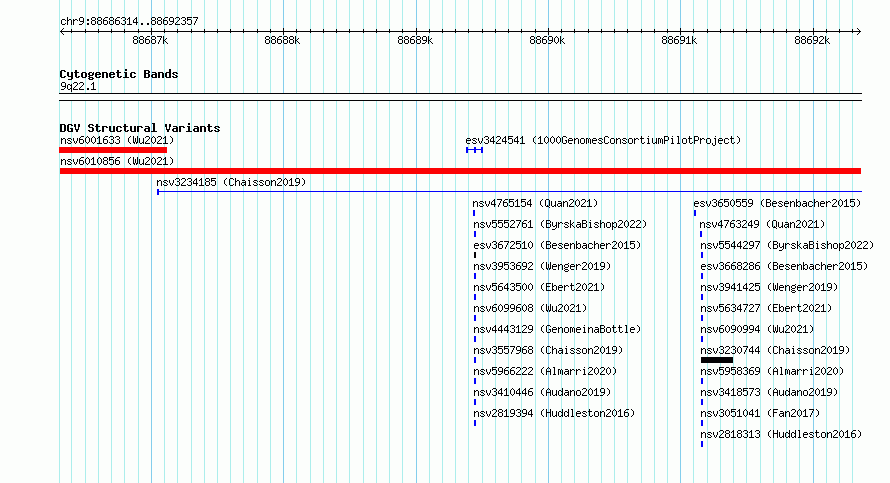890x483 pixels.
Task: Click the Cytogenetic Bands track title
Action: 119,74
